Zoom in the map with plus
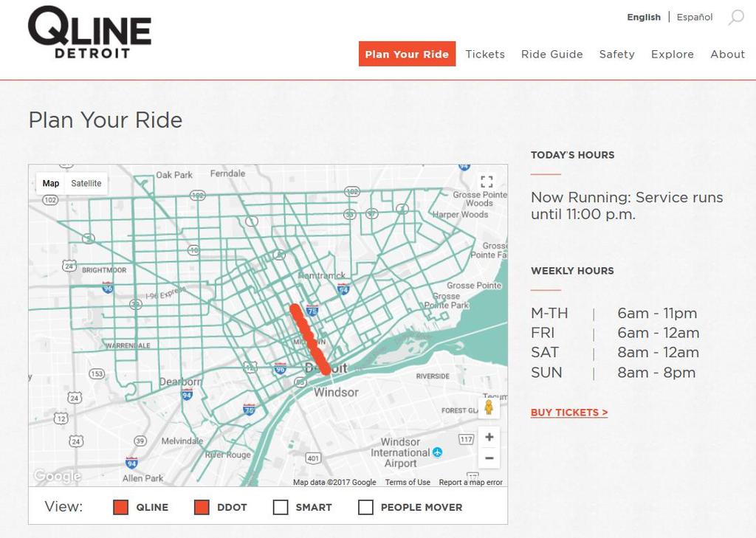756x538 pixels. [489, 437]
